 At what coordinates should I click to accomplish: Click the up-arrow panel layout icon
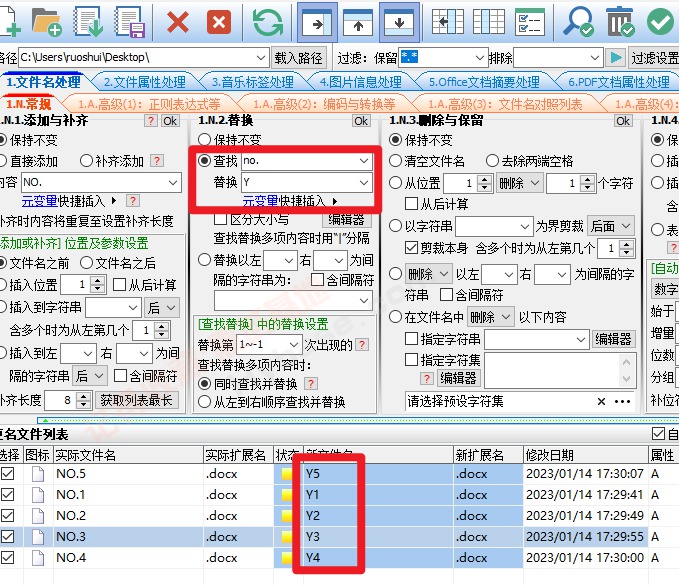point(358,22)
